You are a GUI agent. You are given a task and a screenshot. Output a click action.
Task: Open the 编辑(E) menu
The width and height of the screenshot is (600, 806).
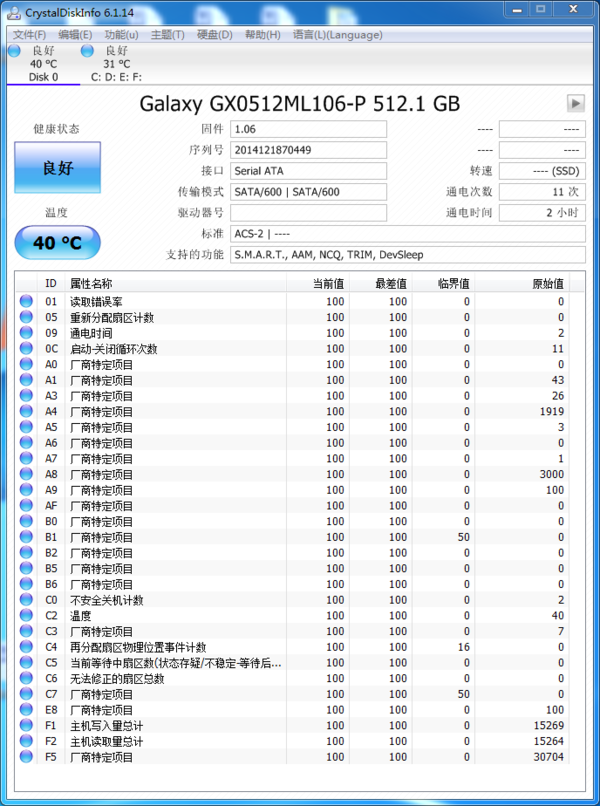[75, 35]
